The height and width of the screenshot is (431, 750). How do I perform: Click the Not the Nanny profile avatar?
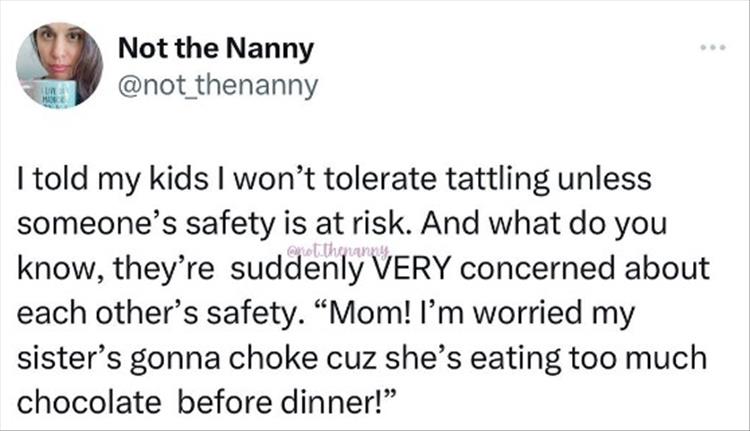click(60, 65)
